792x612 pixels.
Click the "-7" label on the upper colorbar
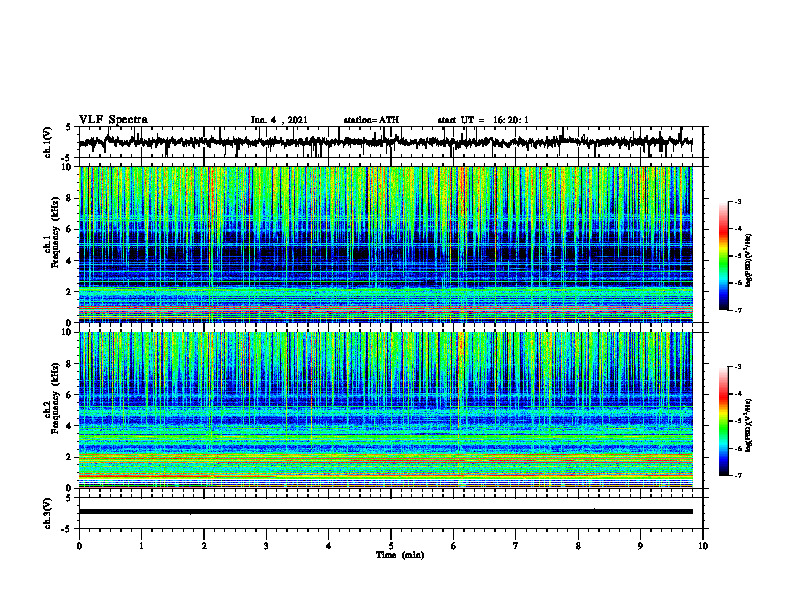[737, 310]
